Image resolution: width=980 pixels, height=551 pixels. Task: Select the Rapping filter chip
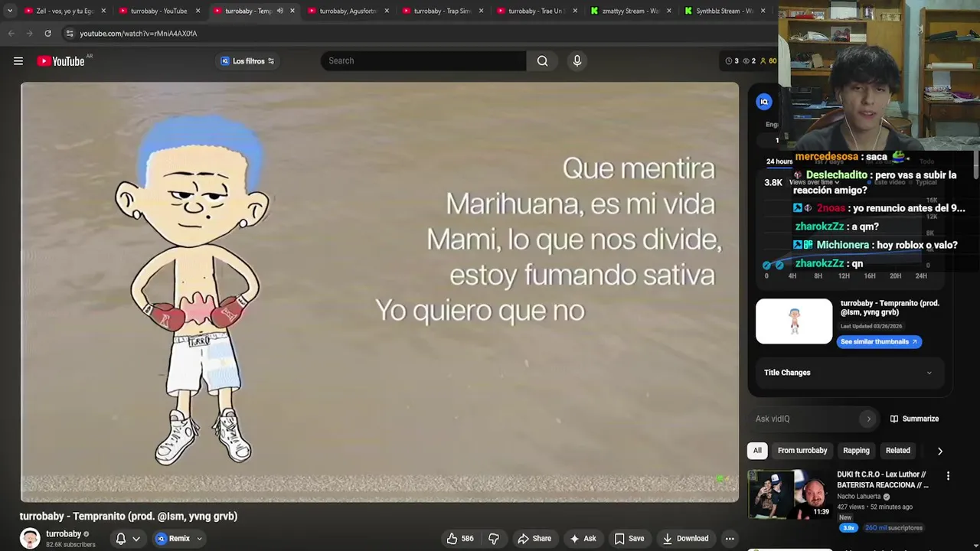(x=856, y=451)
